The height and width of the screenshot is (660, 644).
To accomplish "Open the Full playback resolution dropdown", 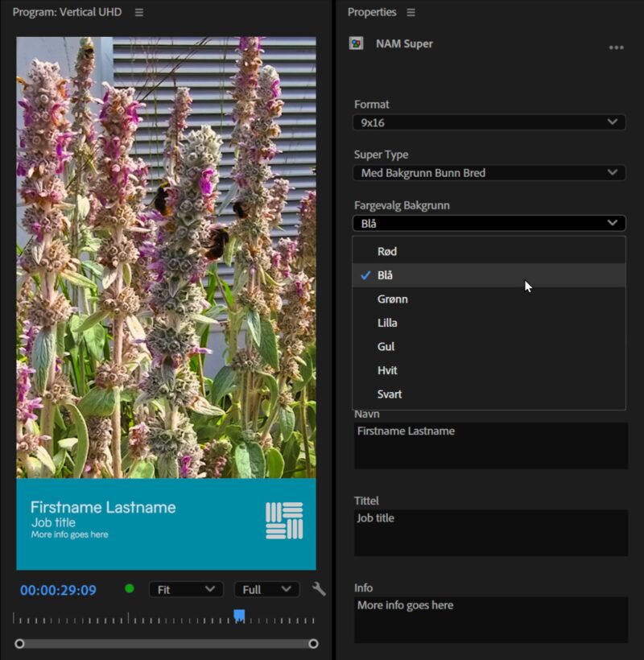I will (x=266, y=589).
